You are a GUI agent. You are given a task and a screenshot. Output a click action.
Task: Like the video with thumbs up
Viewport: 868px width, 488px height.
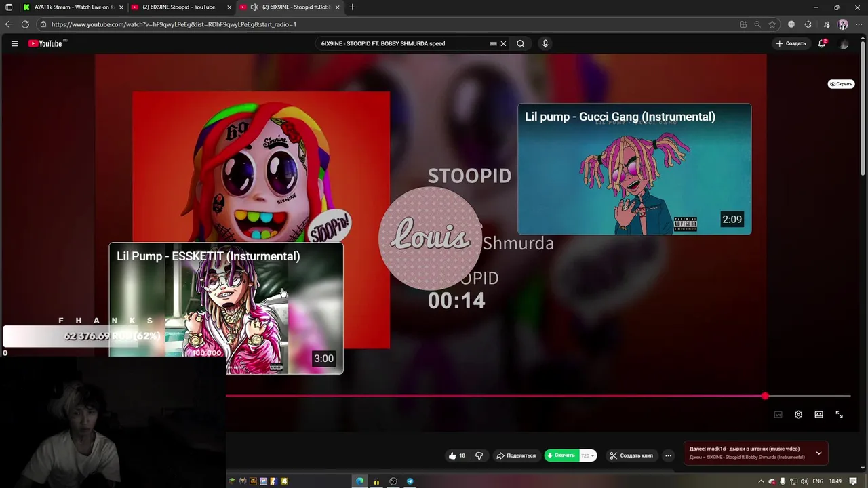(x=456, y=455)
